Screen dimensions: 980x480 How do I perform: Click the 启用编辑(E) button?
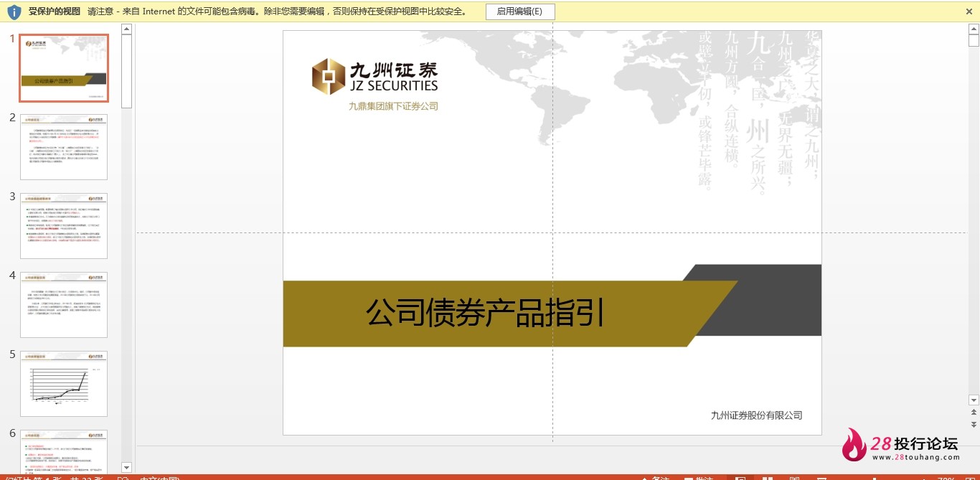519,11
